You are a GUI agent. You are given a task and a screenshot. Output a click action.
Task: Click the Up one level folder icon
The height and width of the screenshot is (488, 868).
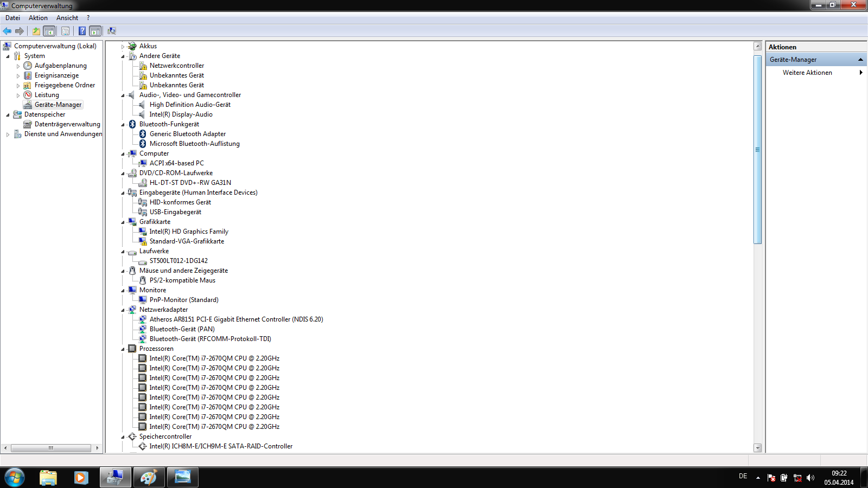click(36, 31)
